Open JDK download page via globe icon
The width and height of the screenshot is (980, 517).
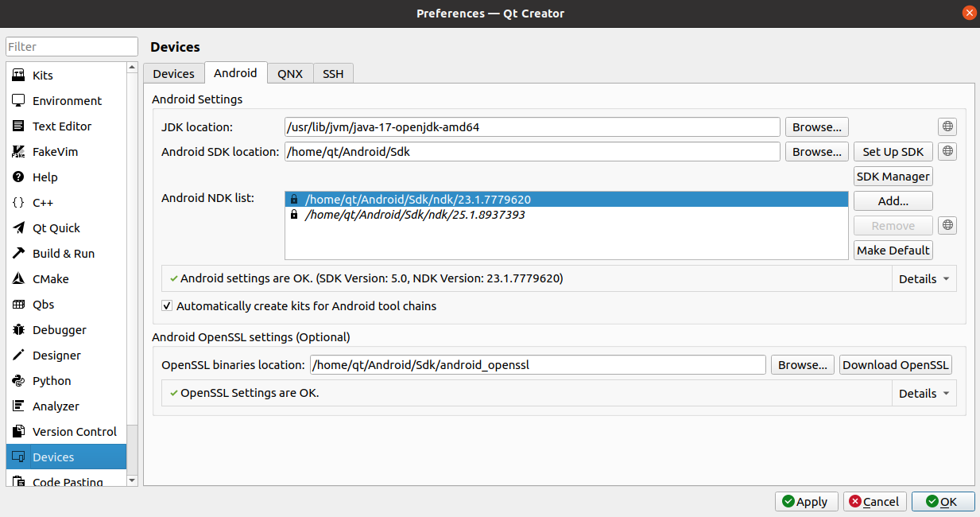[947, 126]
